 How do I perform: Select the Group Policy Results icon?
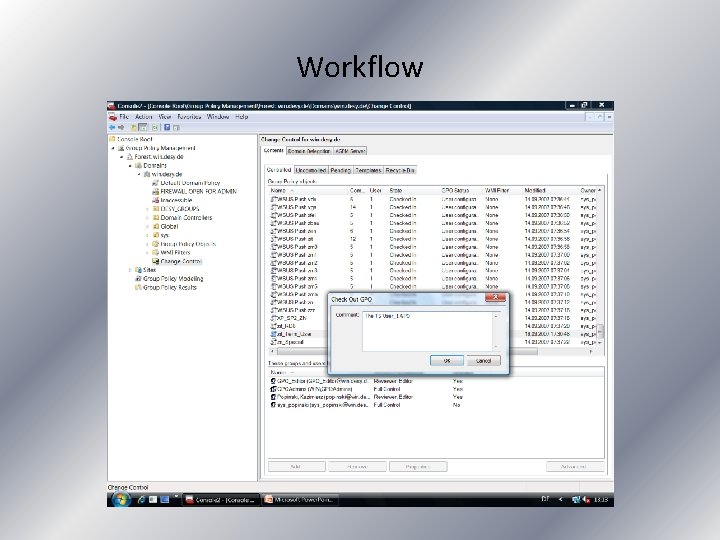[138, 287]
